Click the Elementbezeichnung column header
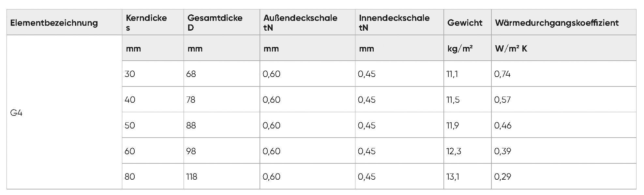Screen dimensions: 644x195 coord(54,23)
